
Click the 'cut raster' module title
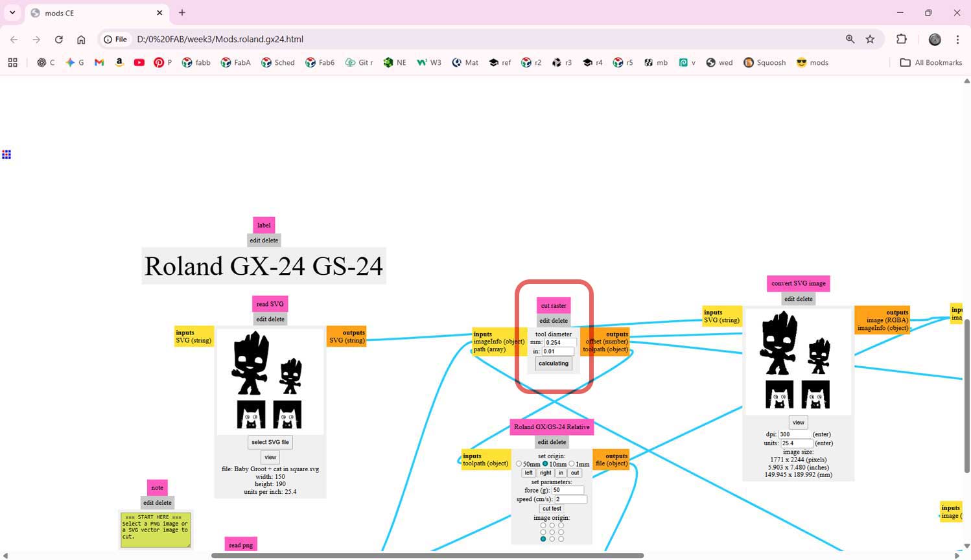pos(554,305)
